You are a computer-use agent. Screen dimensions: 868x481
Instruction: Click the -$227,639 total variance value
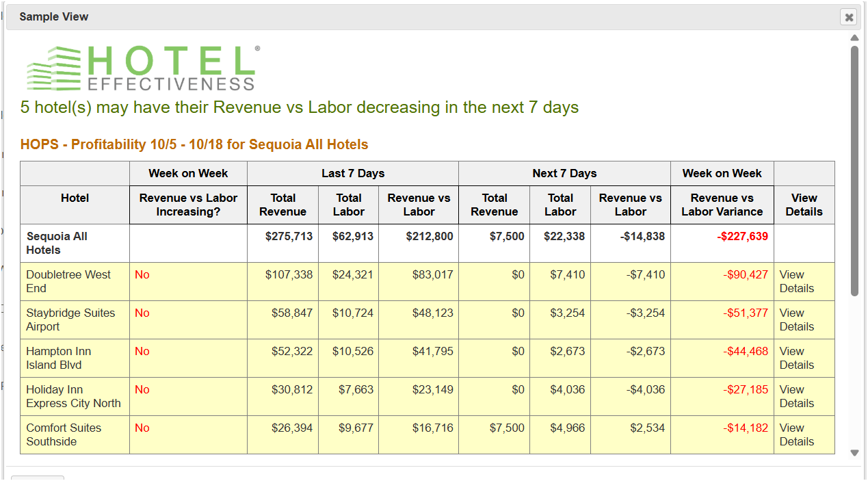click(x=742, y=237)
